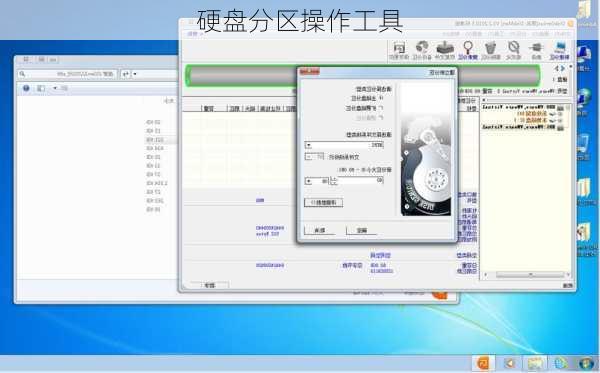Open the dropdown beside the refresh button

pos(135,74)
